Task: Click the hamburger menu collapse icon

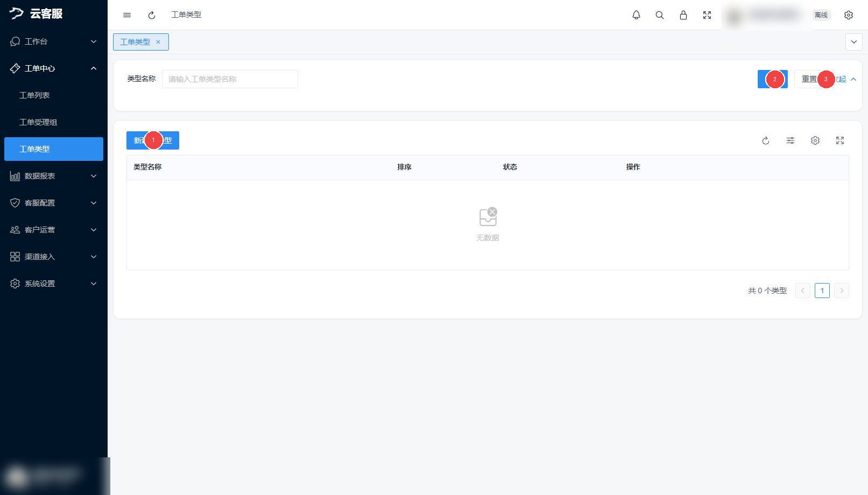Action: pyautogui.click(x=127, y=15)
